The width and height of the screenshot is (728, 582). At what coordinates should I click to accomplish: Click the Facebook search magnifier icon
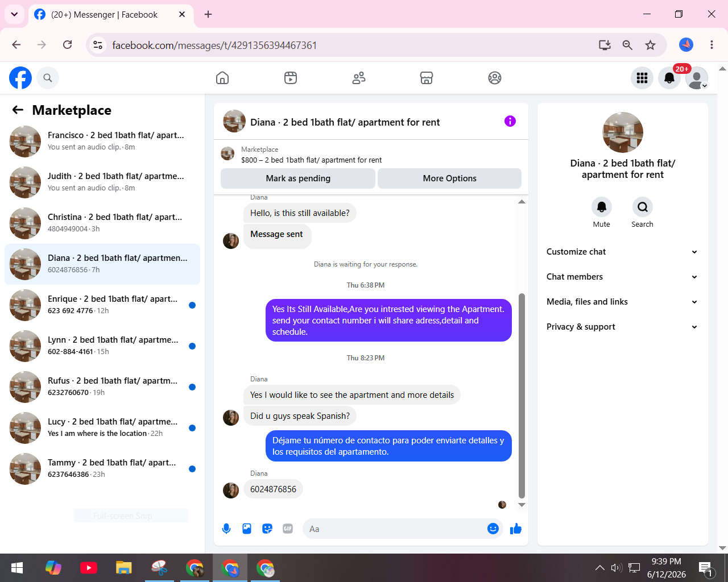tap(48, 78)
